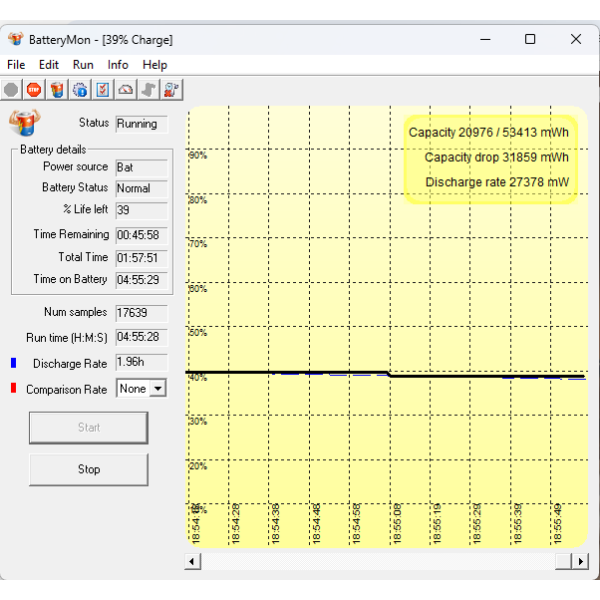Click the Capacity 20976 / 53413 mWh text
Viewport: 600px width, 600px height.
[489, 133]
